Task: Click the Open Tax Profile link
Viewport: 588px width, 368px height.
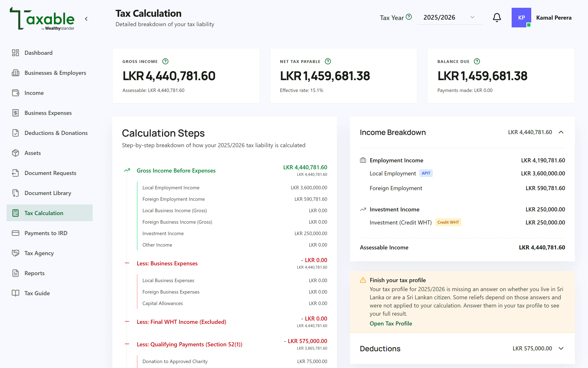Action: tap(391, 323)
